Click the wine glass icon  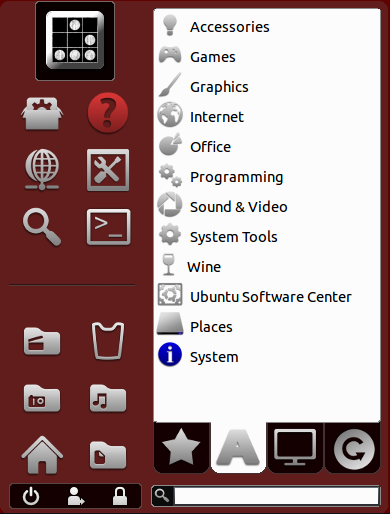pyautogui.click(x=168, y=265)
